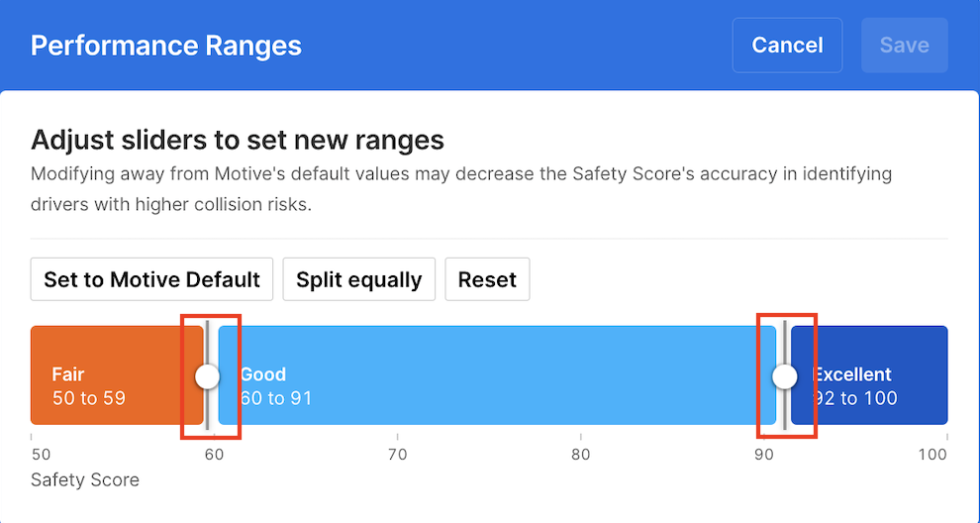The image size is (980, 523).
Task: Click the 100 tick label on axis
Action: 932,455
